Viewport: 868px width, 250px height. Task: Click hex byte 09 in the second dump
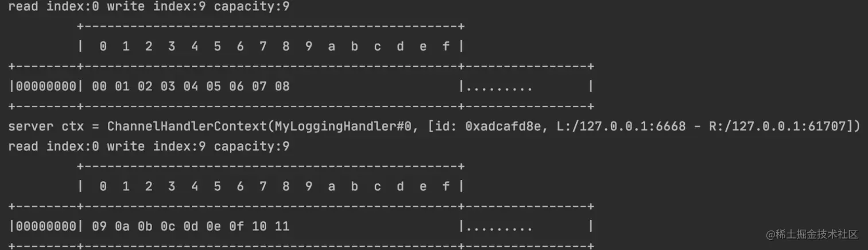(99, 226)
